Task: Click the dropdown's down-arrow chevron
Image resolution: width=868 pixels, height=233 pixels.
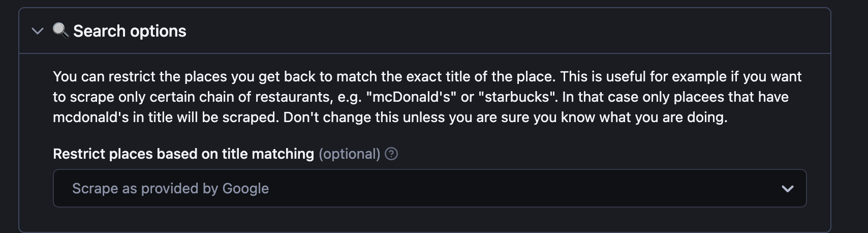Action: 788,189
